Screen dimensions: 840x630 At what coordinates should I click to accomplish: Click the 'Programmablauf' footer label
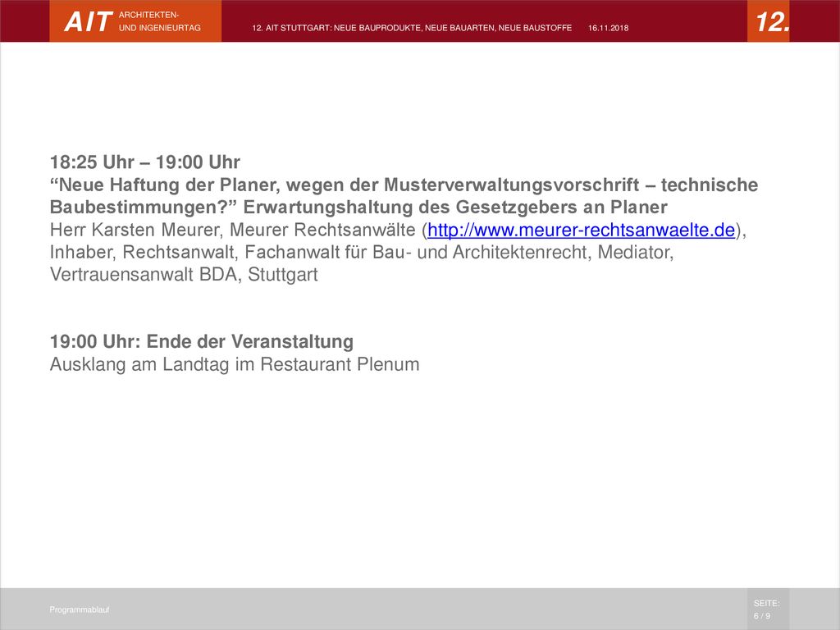click(80, 609)
